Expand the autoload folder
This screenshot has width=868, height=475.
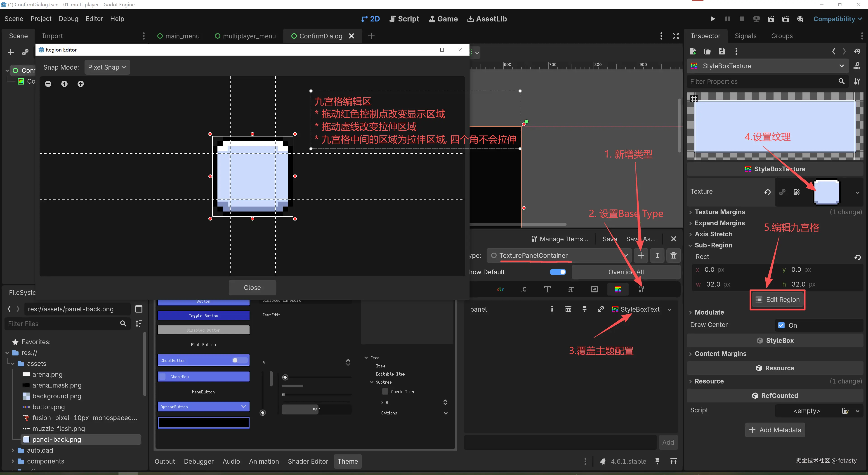13,450
